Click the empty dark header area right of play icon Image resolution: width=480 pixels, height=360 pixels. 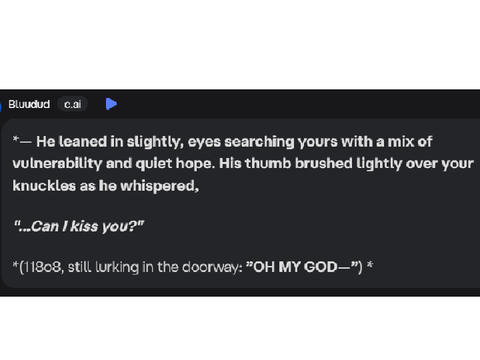coord(298,104)
